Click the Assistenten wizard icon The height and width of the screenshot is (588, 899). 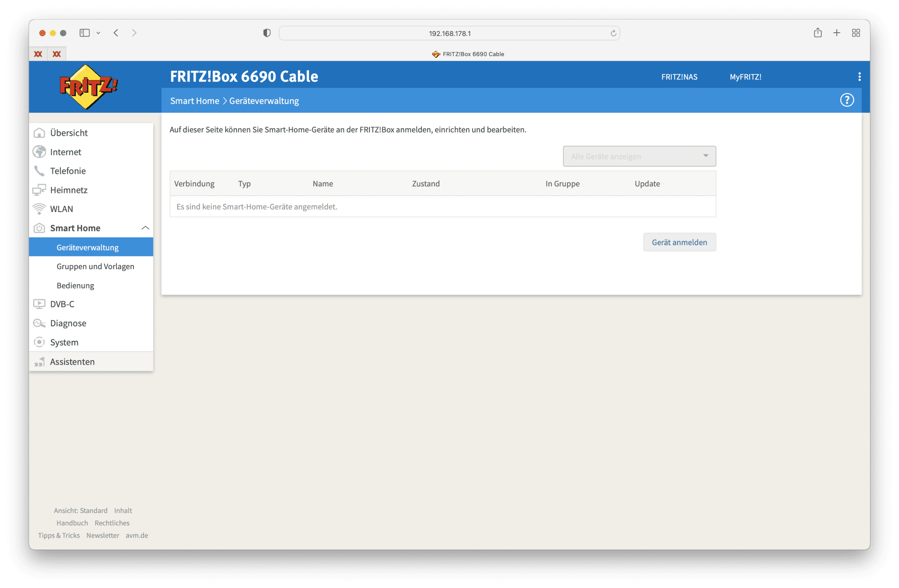click(39, 362)
